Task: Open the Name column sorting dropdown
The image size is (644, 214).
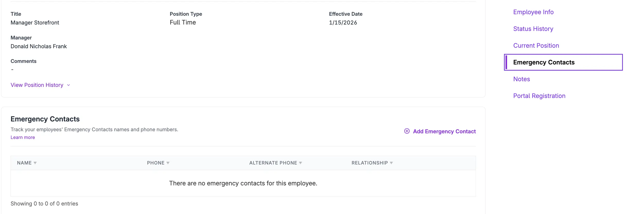Action: tap(35, 163)
